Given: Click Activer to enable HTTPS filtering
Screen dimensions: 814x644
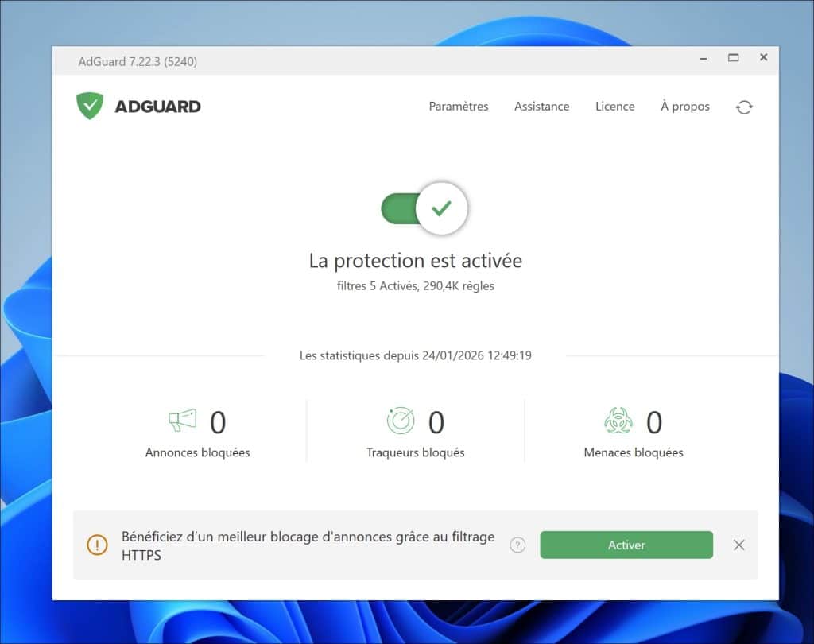Looking at the screenshot, I should pos(626,545).
